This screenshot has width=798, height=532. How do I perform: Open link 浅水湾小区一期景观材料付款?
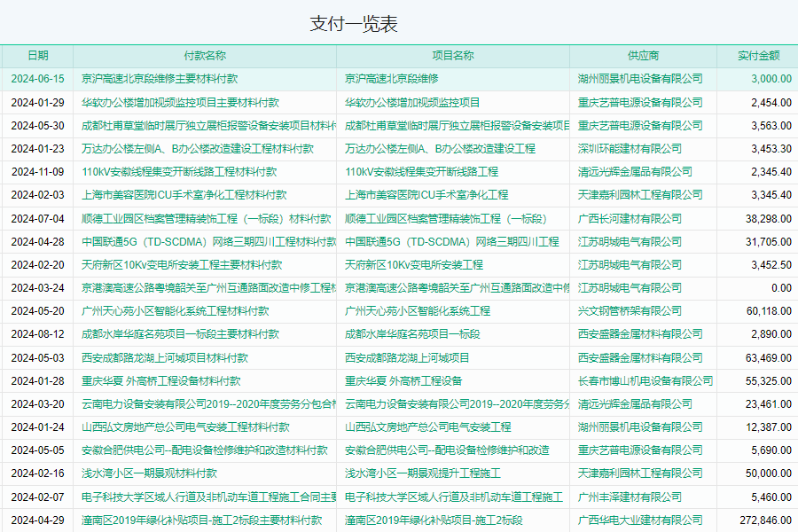(x=150, y=473)
